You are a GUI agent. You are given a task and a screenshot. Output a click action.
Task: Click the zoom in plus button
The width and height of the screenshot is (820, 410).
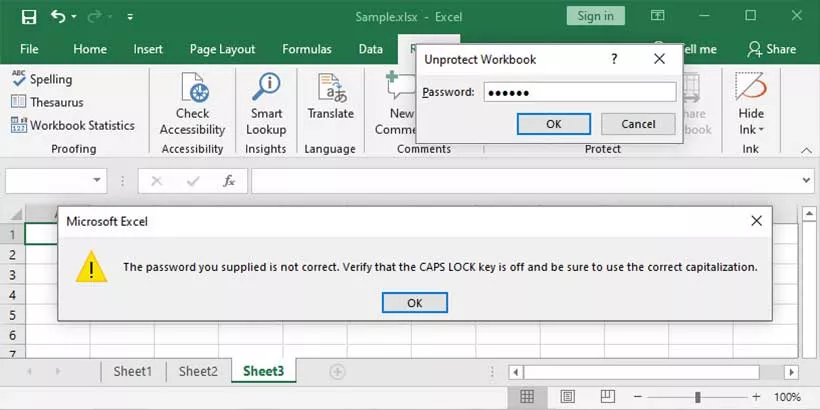757,397
